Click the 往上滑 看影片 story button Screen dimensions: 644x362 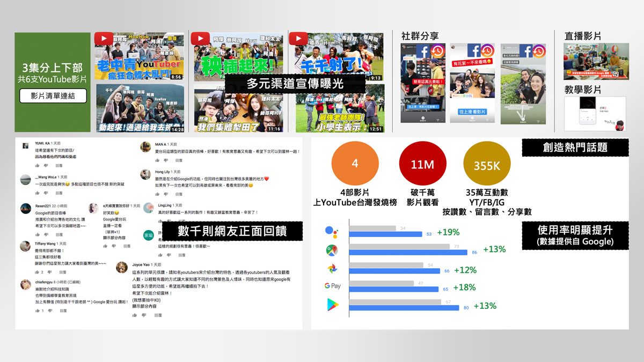click(472, 112)
